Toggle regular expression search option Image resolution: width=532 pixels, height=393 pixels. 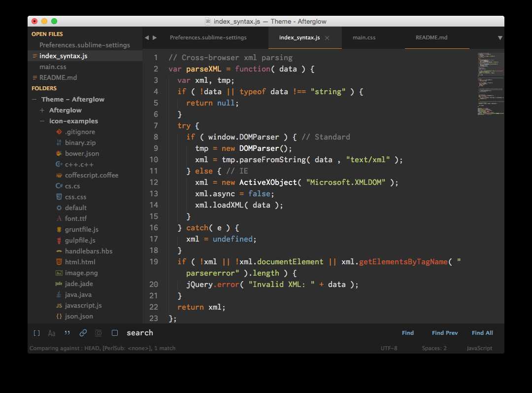tap(36, 333)
